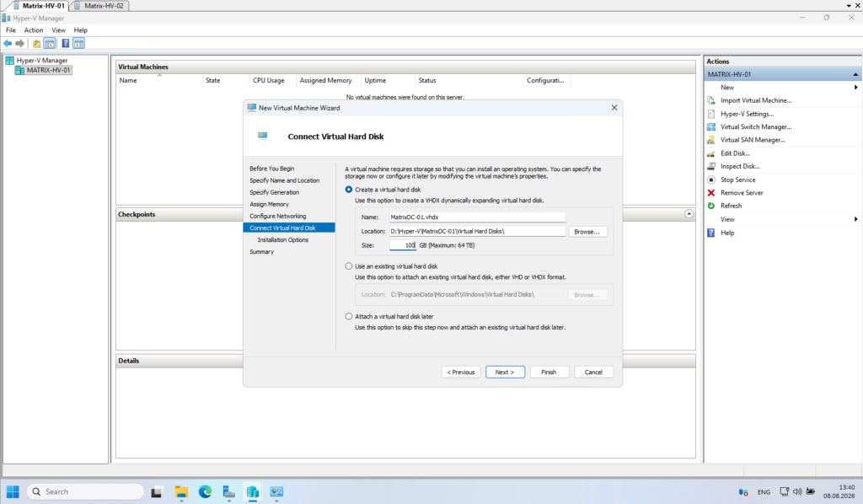The image size is (863, 504).
Task: Sort by the CPU Usage column header
Action: 272,80
